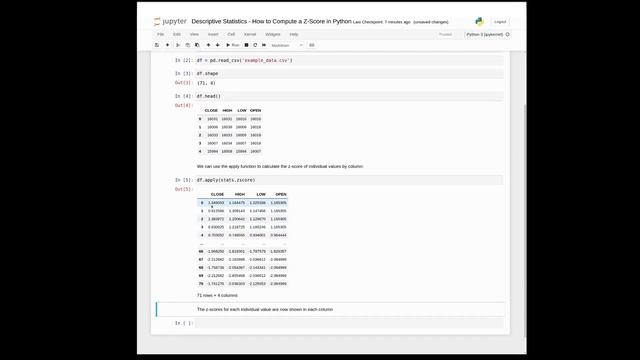Click HIGH header in zscore table
Image resolution: width=640 pixels, height=360 pixels.
[x=240, y=195]
